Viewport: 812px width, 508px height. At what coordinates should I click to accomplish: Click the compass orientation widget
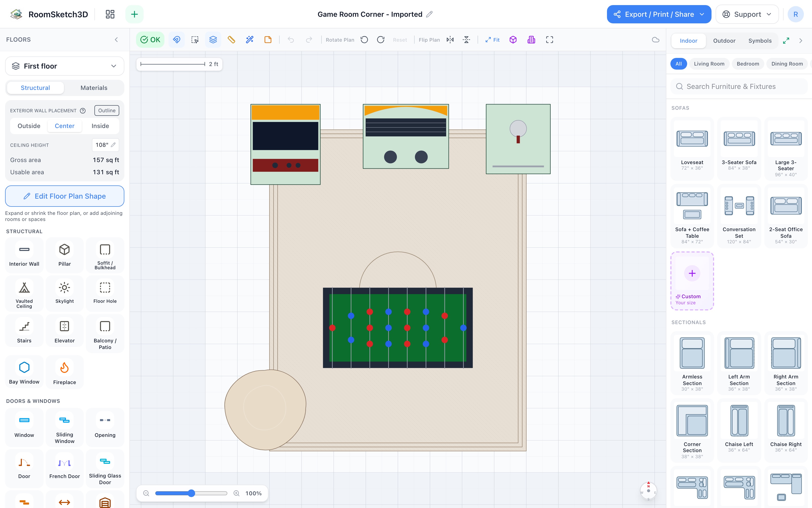pyautogui.click(x=648, y=491)
